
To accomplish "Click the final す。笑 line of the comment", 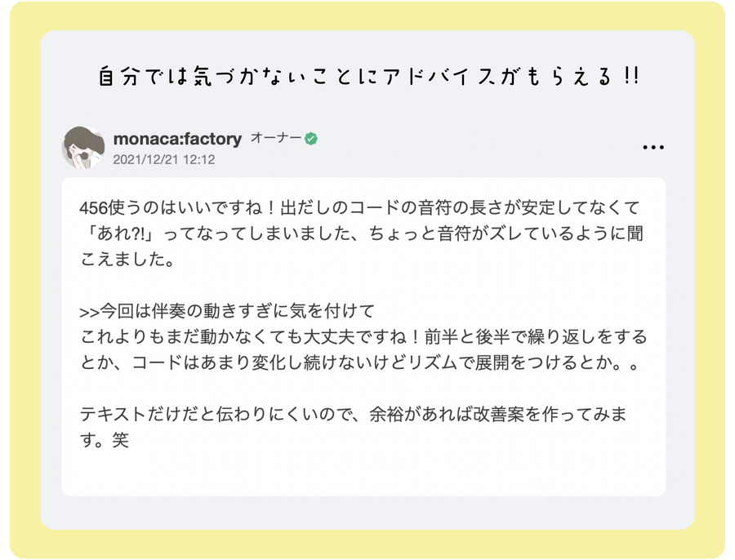I will tap(104, 440).
